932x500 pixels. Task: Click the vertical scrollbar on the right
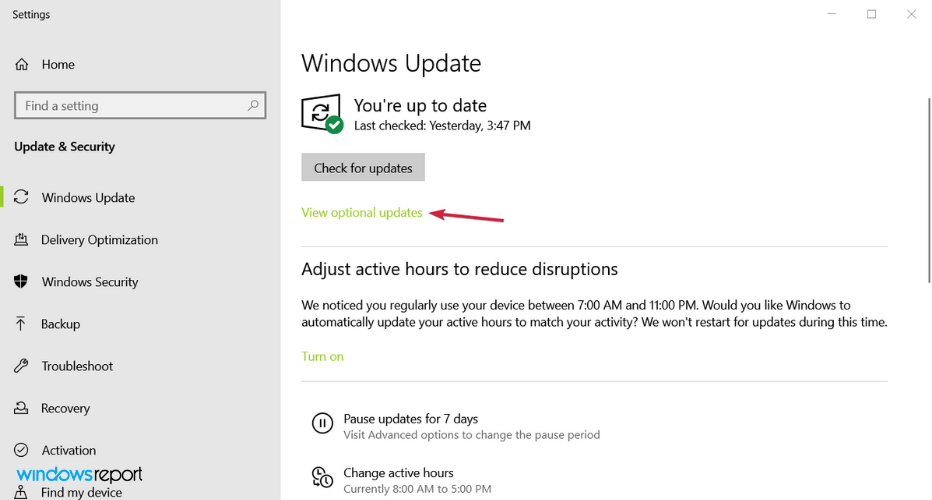929,190
